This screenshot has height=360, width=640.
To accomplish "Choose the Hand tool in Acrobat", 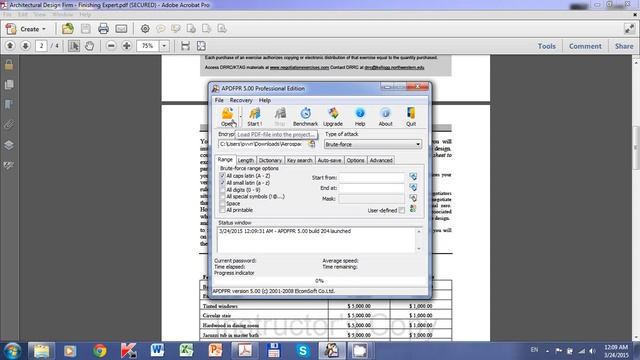I will click(x=89, y=46).
